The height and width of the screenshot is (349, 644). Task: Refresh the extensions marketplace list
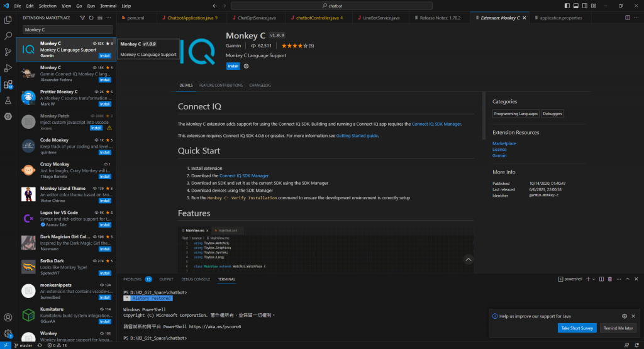tap(91, 18)
